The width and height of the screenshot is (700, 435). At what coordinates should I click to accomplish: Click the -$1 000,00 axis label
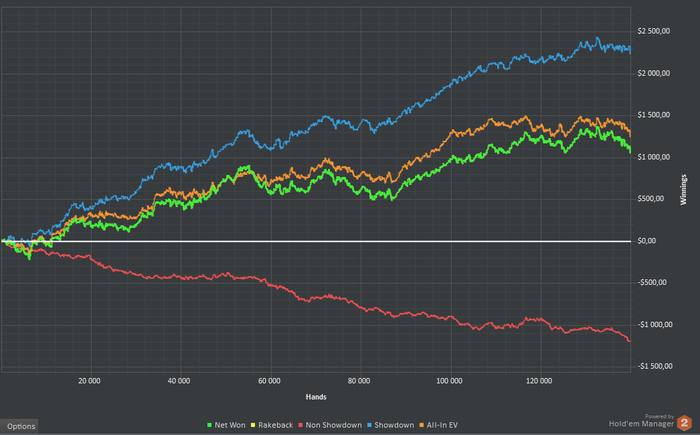pos(655,325)
